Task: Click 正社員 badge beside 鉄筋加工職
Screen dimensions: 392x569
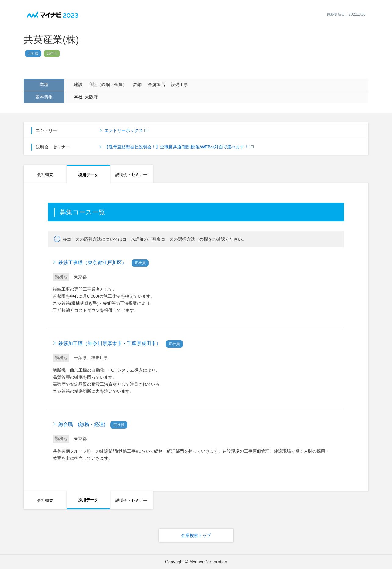Action: pos(174,344)
